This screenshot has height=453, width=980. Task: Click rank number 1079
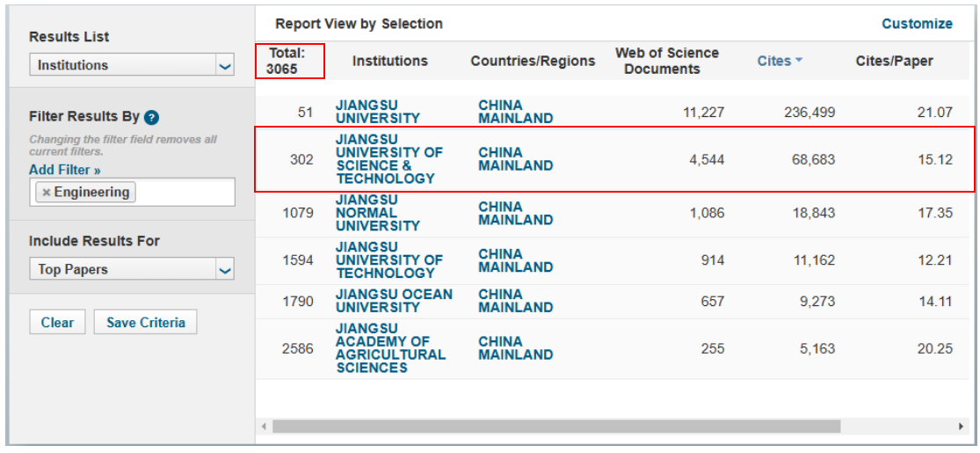pyautogui.click(x=297, y=214)
